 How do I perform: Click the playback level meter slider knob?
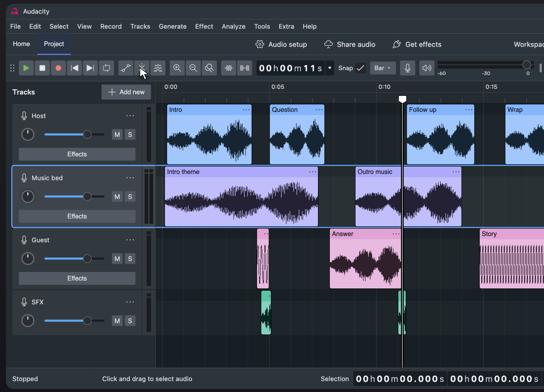coord(526,65)
